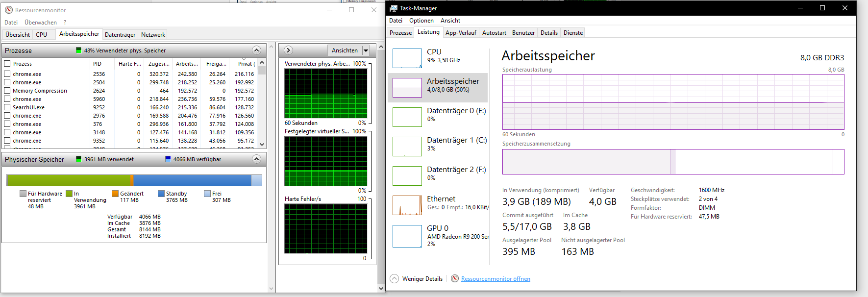Open the Ansichten dropdown arrow
This screenshot has width=868, height=297.
366,50
